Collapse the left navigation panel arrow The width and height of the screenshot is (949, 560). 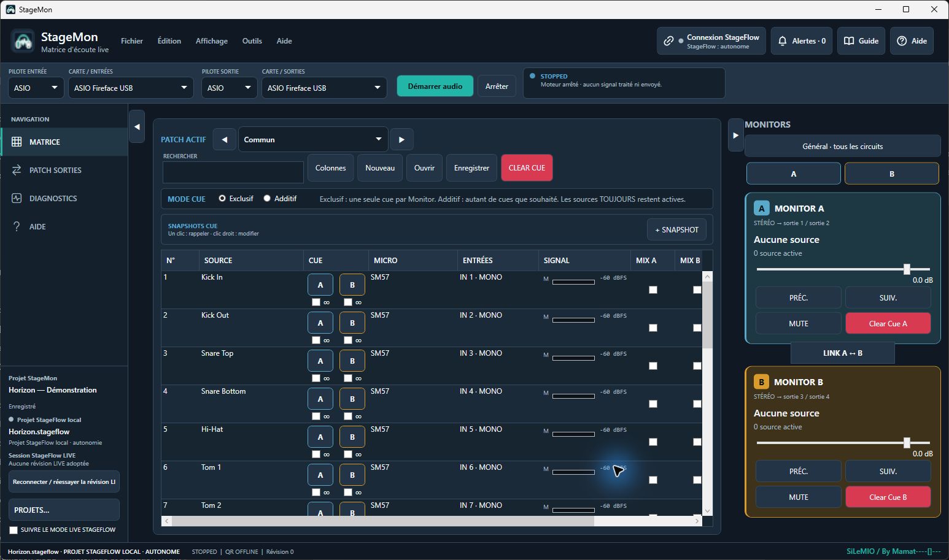[137, 127]
